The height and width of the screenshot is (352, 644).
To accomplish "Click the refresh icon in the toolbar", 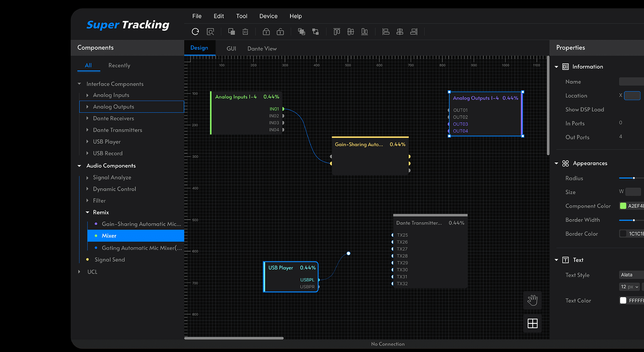I will [195, 32].
